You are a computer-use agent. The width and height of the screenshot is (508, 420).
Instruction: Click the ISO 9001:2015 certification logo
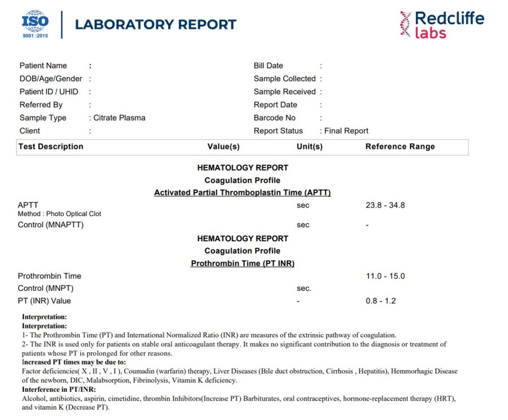point(35,24)
